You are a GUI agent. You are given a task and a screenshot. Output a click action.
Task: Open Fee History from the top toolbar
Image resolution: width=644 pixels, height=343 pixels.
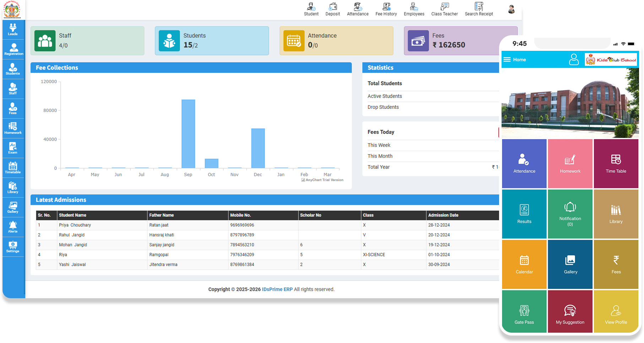click(x=386, y=9)
